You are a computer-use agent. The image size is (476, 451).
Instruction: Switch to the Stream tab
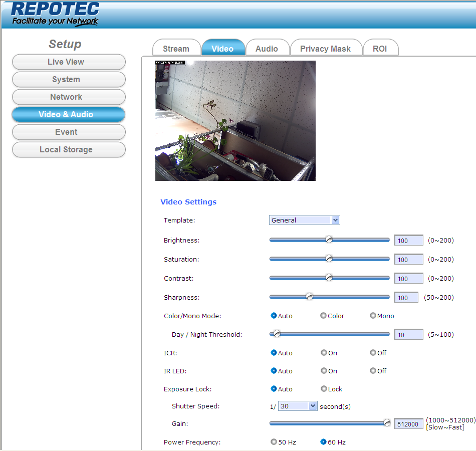click(176, 49)
